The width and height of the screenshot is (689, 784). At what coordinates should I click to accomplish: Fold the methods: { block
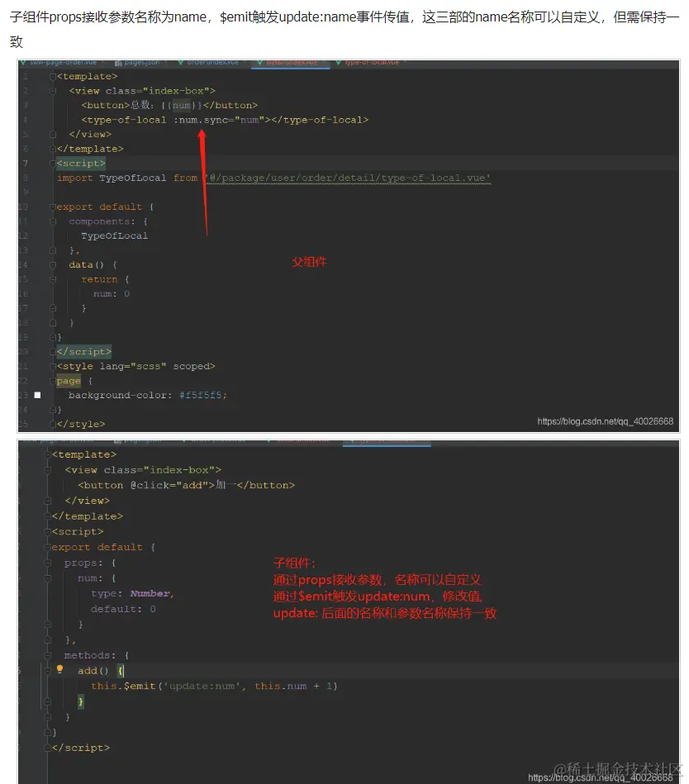click(48, 655)
